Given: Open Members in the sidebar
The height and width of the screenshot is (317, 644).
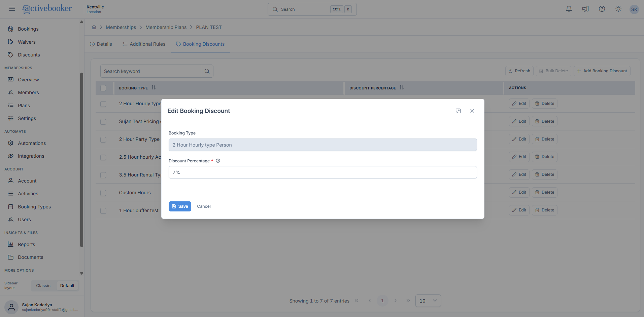Looking at the screenshot, I should 28,92.
